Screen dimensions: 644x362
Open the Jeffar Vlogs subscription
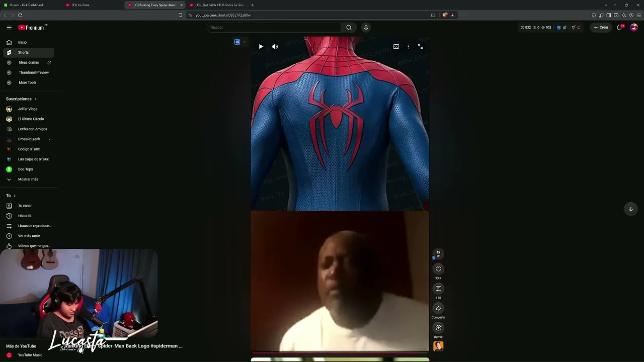(x=29, y=109)
